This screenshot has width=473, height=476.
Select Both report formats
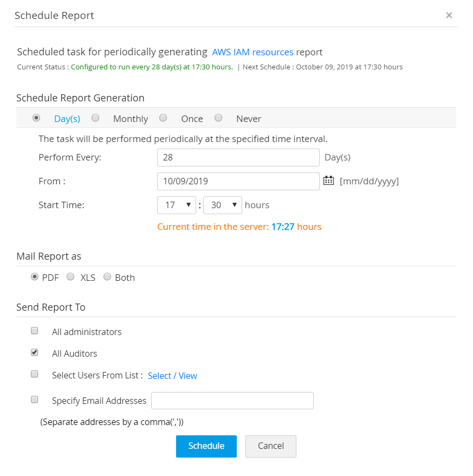coord(107,277)
